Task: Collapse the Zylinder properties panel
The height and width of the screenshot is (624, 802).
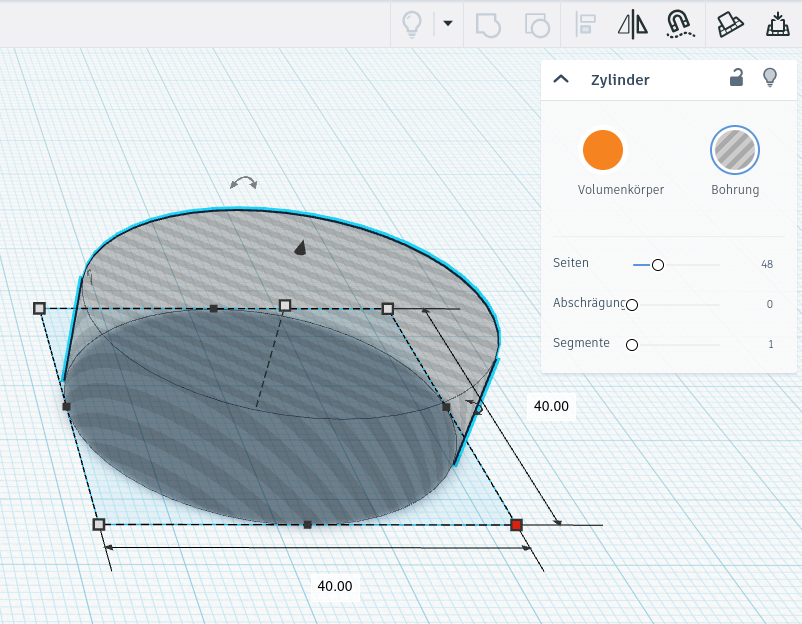Action: [561, 79]
